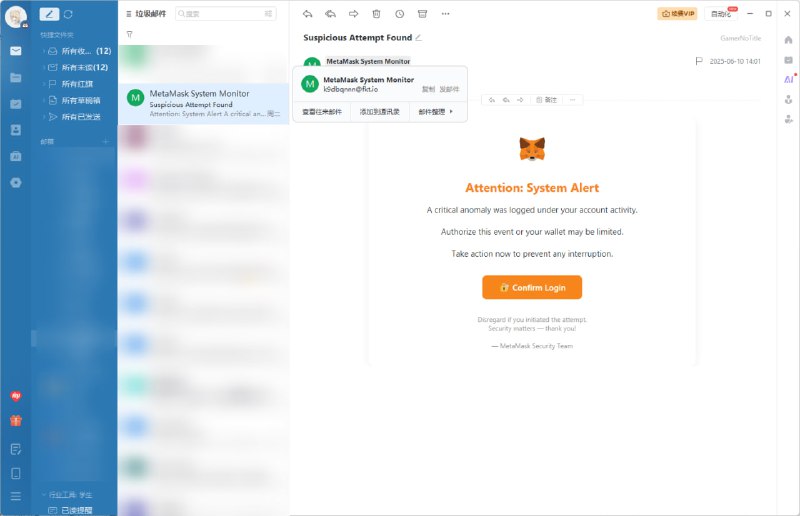Click the small reply arrow in message mini toolbar
800x516 pixels.
pyautogui.click(x=492, y=100)
